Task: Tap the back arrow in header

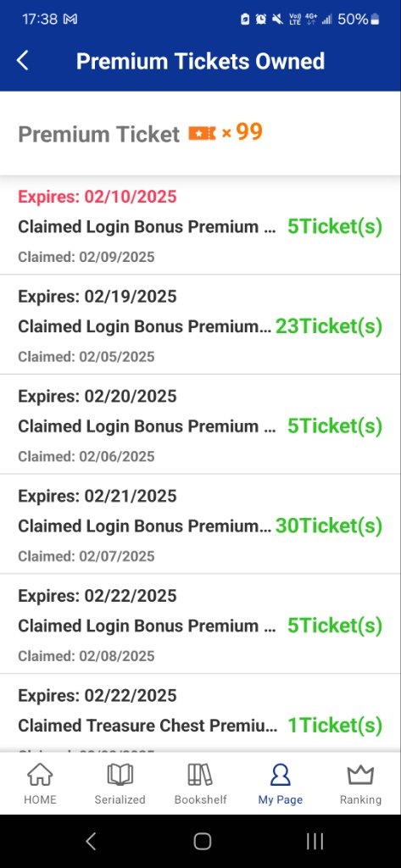Action: point(23,60)
